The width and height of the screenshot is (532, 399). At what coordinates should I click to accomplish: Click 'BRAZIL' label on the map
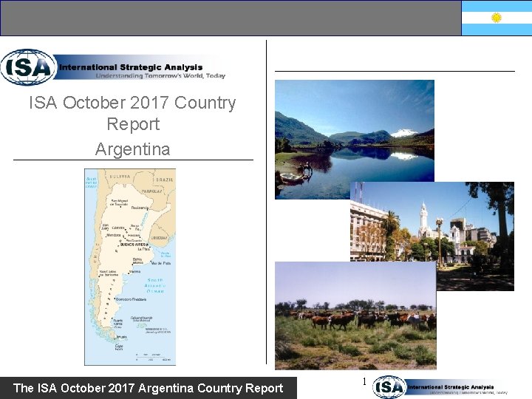click(165, 180)
